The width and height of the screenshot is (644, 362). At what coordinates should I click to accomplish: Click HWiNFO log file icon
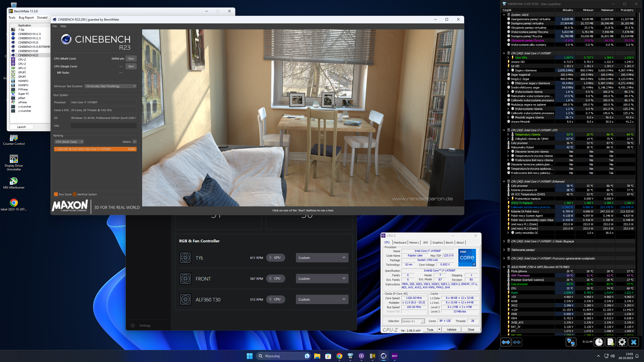point(611,342)
